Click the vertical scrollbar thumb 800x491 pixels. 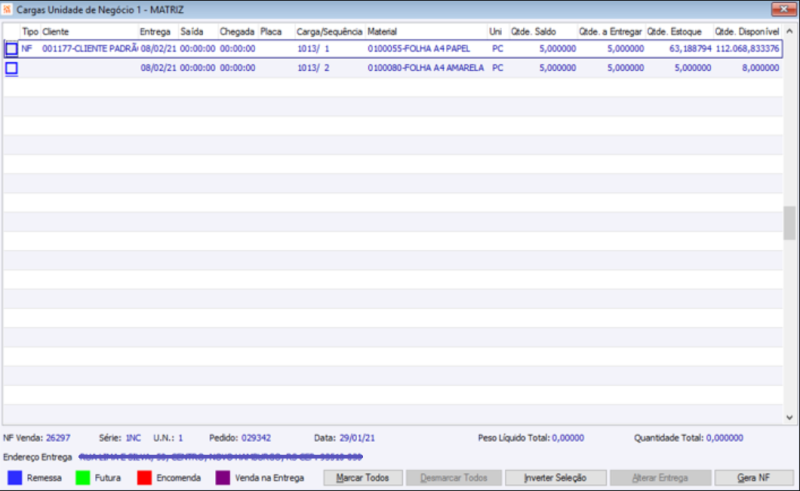[789, 223]
